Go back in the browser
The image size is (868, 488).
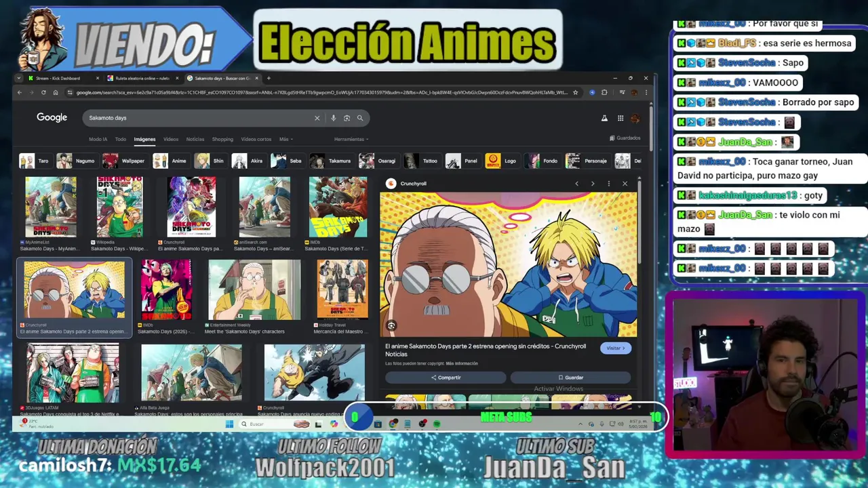tap(20, 92)
